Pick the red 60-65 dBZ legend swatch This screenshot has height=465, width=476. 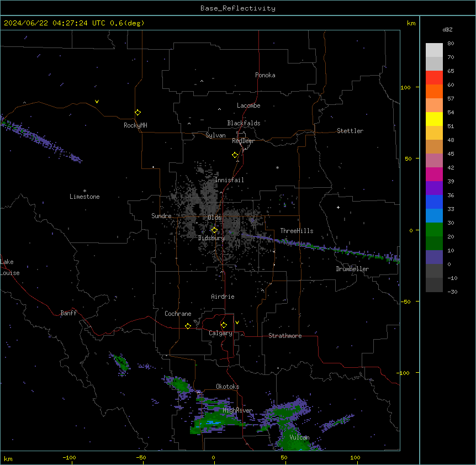click(x=434, y=78)
